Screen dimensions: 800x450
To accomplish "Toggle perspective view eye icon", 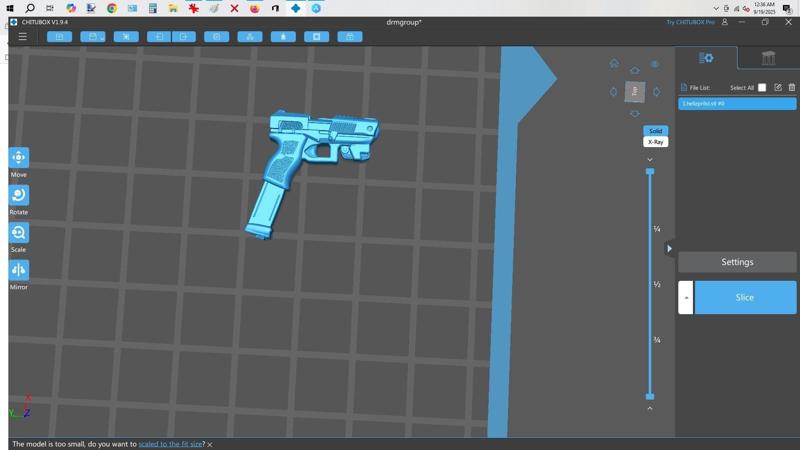I will tap(655, 64).
